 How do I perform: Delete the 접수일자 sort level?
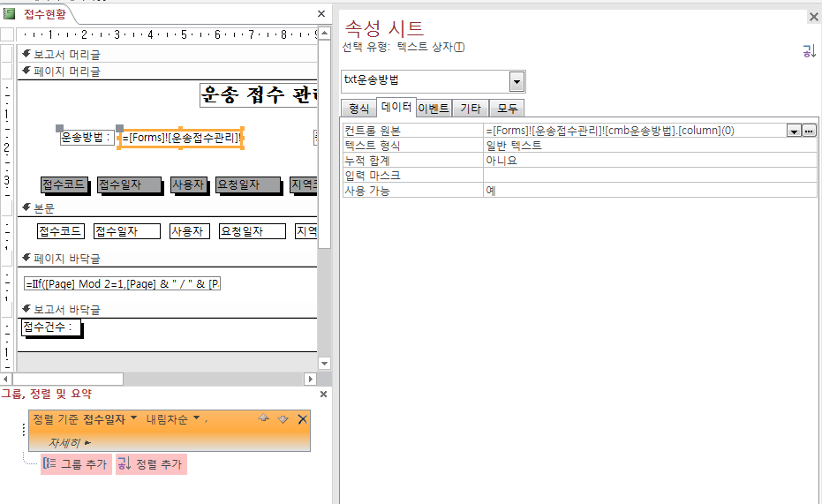(x=303, y=419)
